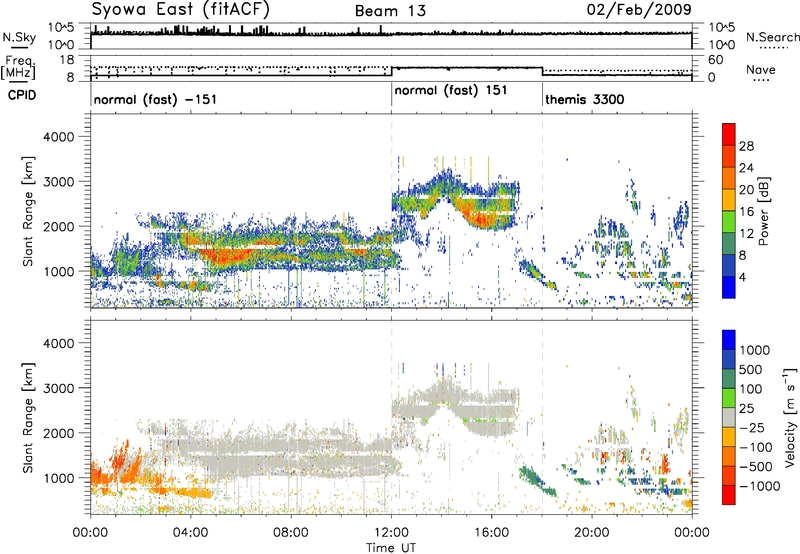Click the '16:00' time axis tick
Viewport: 800px width, 554px height.
[491, 533]
